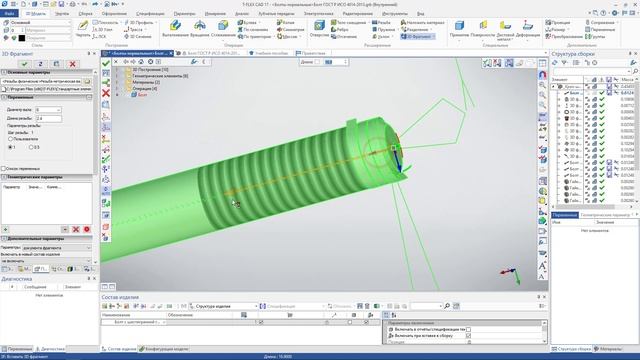The height and width of the screenshot is (360, 640).
Task: Click the magnet snap icon on right toolbar
Action: [542, 75]
